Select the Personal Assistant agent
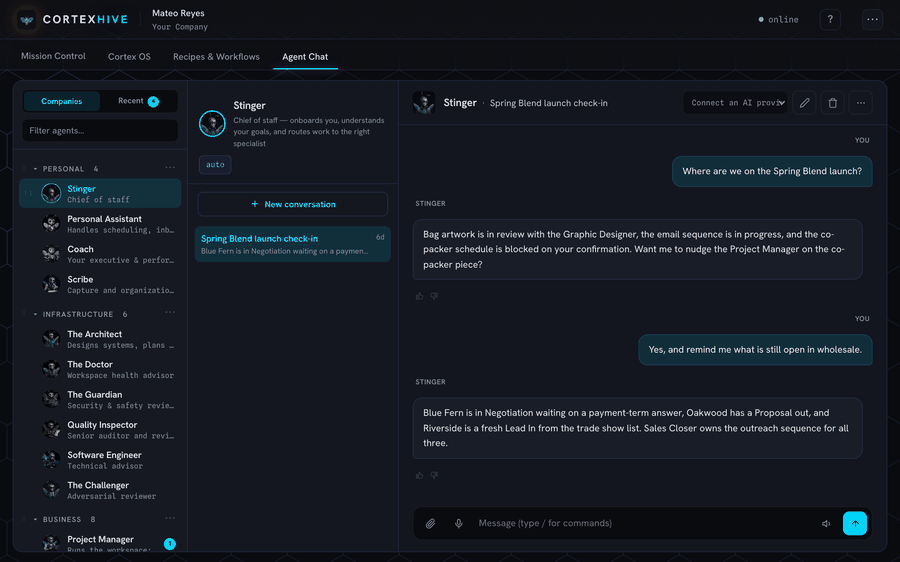The image size is (900, 562). [100, 224]
